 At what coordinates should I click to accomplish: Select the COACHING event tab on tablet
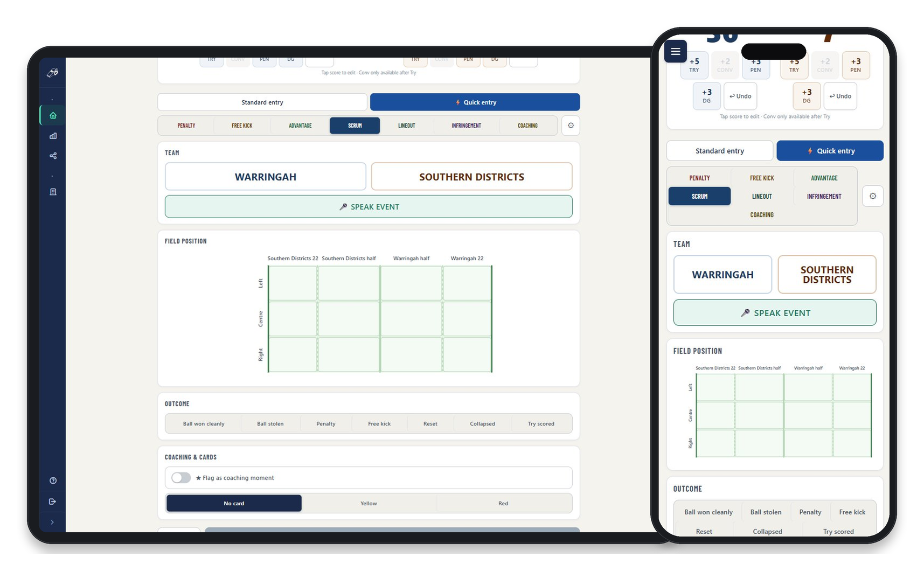[x=527, y=126]
